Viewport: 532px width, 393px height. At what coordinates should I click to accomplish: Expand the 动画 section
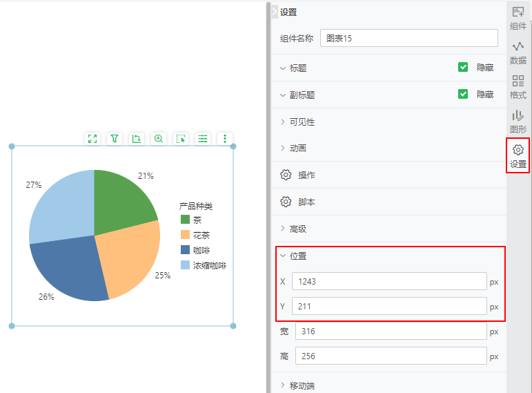point(297,148)
